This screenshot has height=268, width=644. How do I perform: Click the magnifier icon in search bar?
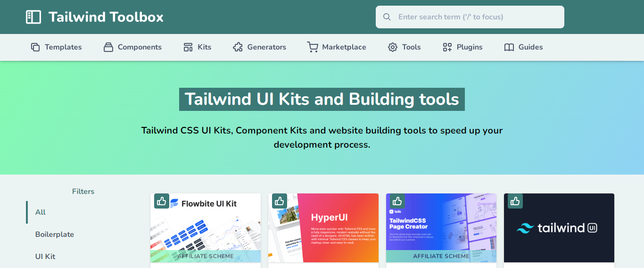[x=387, y=17]
